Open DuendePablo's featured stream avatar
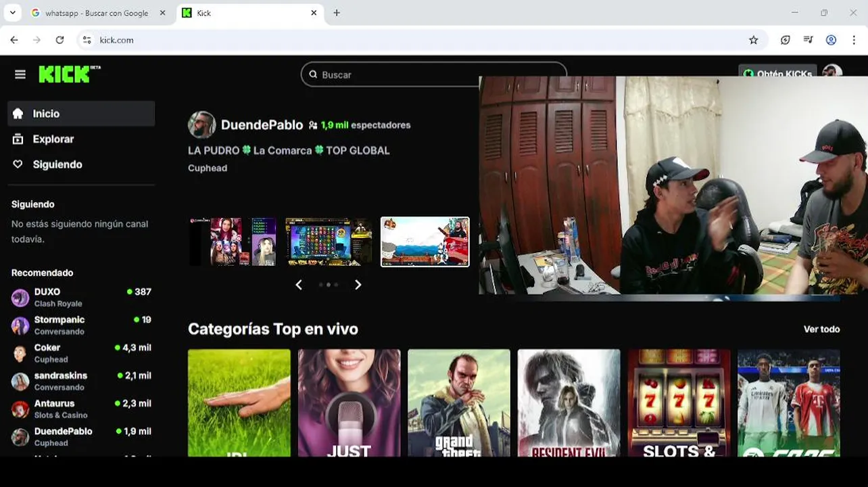Screen dimensions: 868x487 click(x=201, y=124)
